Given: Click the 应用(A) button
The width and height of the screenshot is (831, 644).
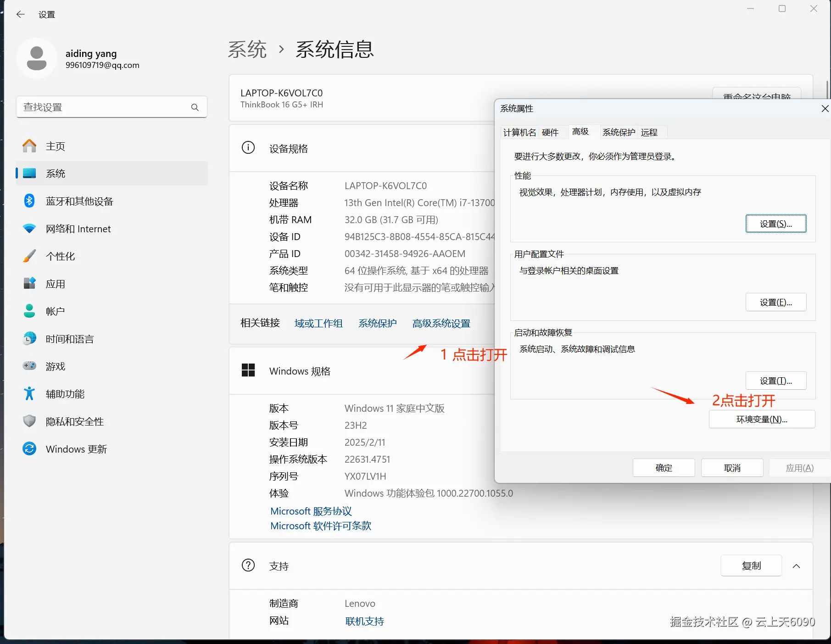Looking at the screenshot, I should (x=800, y=468).
